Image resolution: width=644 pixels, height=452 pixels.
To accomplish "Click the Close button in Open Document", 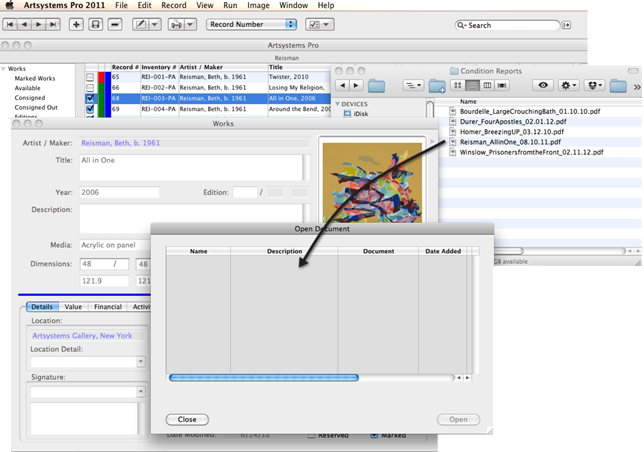I will pyautogui.click(x=187, y=420).
